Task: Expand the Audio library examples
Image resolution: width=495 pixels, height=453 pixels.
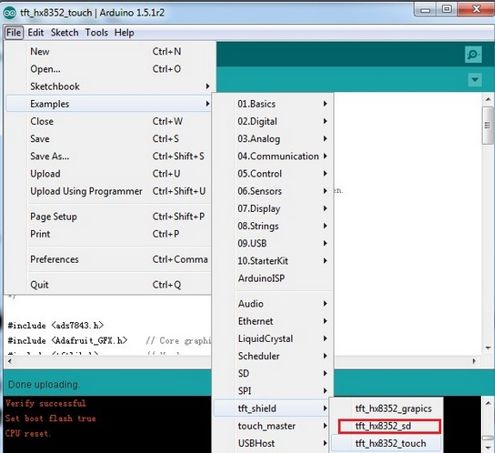Action: [x=273, y=304]
